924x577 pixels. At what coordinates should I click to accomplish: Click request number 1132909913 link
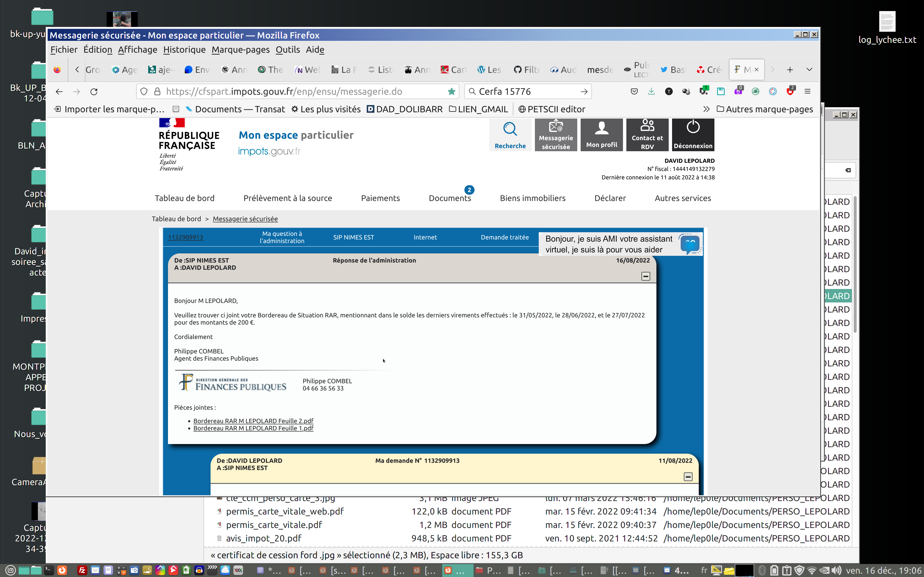[185, 237]
